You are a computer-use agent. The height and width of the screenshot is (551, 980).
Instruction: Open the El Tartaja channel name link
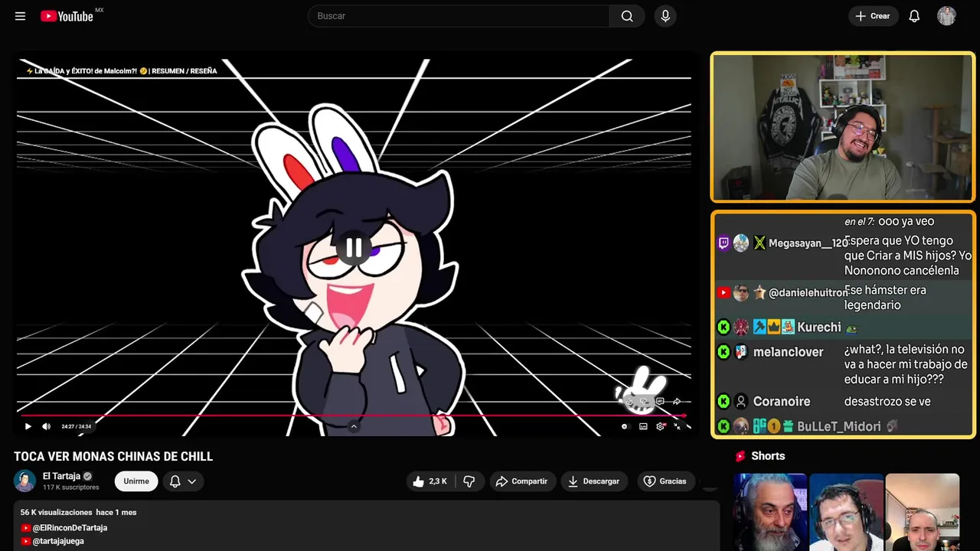pos(61,476)
